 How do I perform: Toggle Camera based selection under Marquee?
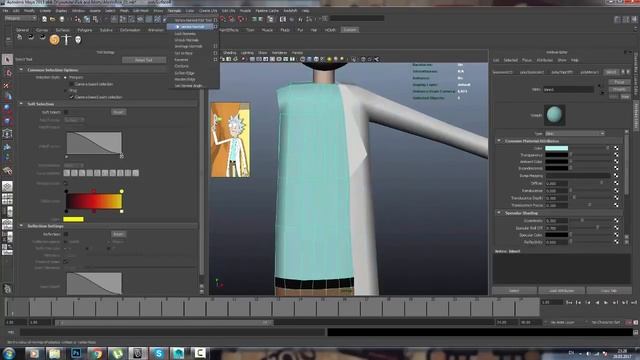(x=71, y=84)
